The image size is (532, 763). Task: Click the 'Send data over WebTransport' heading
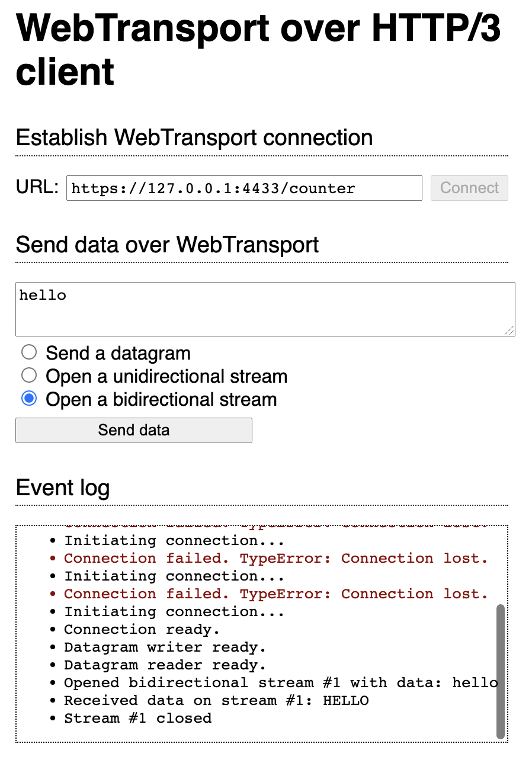[168, 245]
